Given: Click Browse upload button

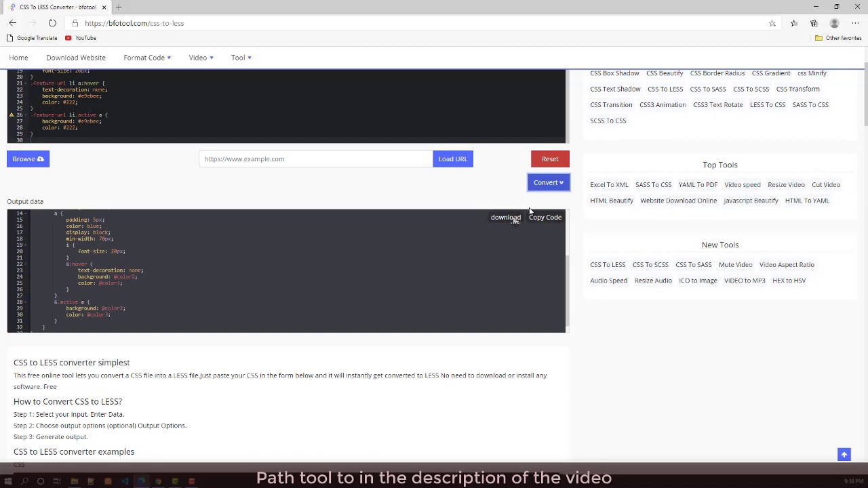Looking at the screenshot, I should click(28, 159).
